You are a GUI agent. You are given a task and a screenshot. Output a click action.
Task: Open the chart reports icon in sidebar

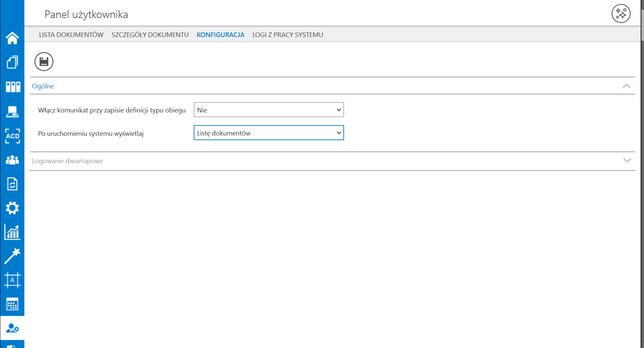[12, 232]
